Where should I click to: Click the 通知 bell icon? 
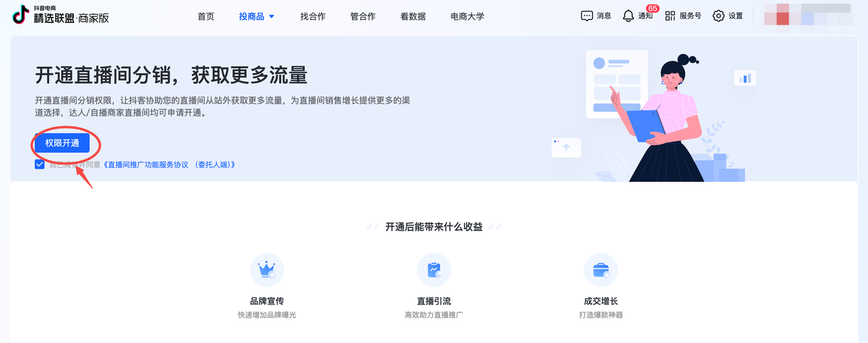pos(628,16)
